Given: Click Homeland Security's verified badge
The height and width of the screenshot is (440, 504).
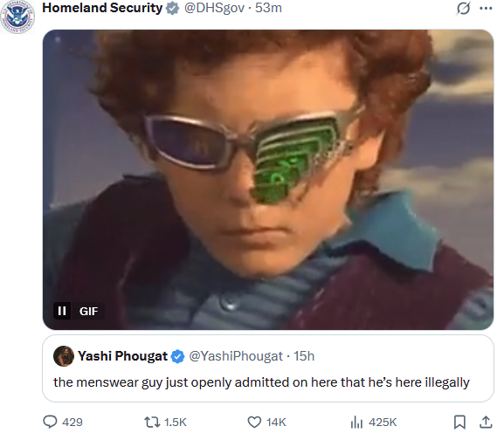Looking at the screenshot, I should click(173, 9).
